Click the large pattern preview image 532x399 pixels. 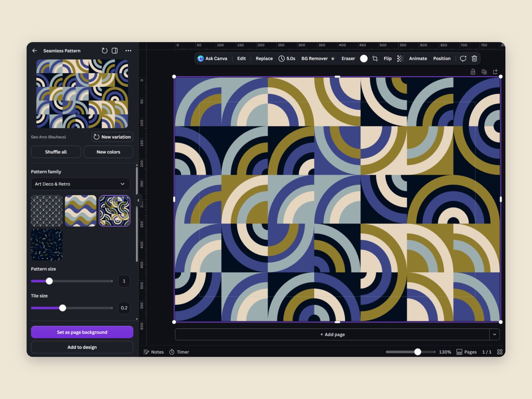coord(82,94)
